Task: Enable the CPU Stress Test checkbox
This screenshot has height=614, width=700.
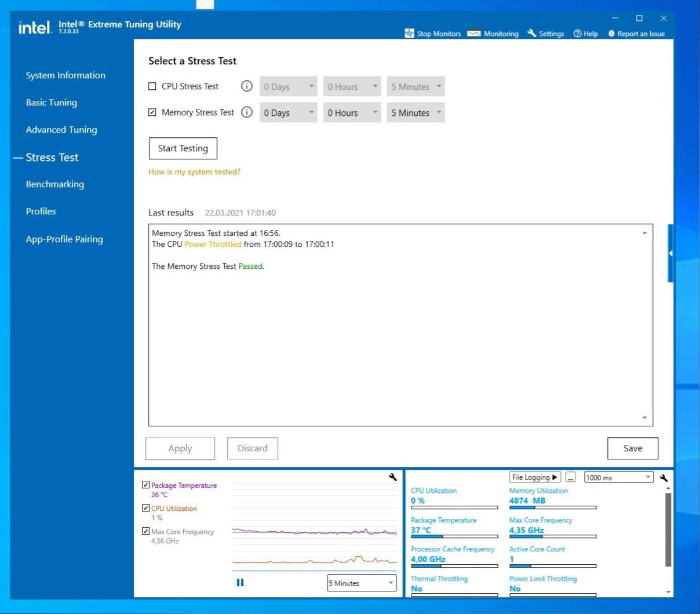Action: 152,86
